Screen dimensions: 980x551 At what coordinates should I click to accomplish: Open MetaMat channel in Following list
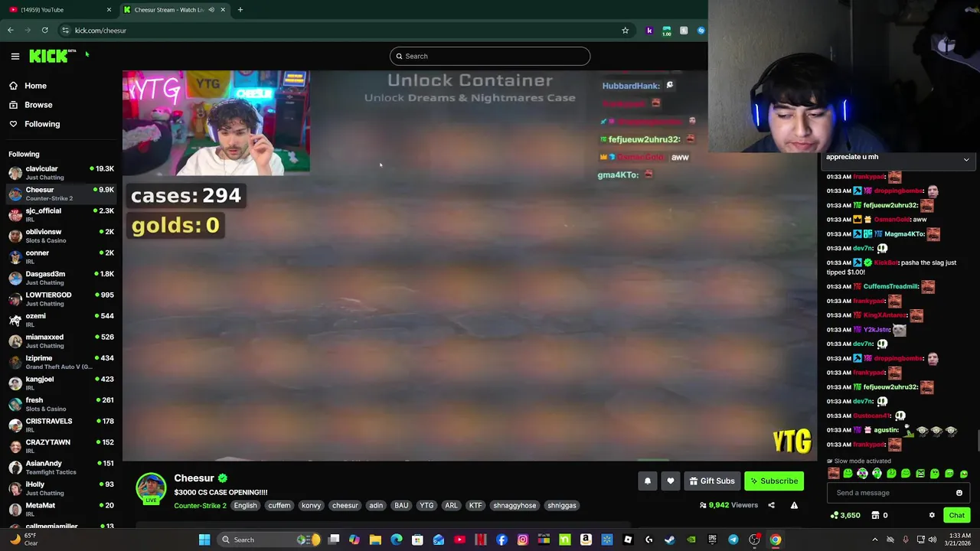tap(61, 510)
